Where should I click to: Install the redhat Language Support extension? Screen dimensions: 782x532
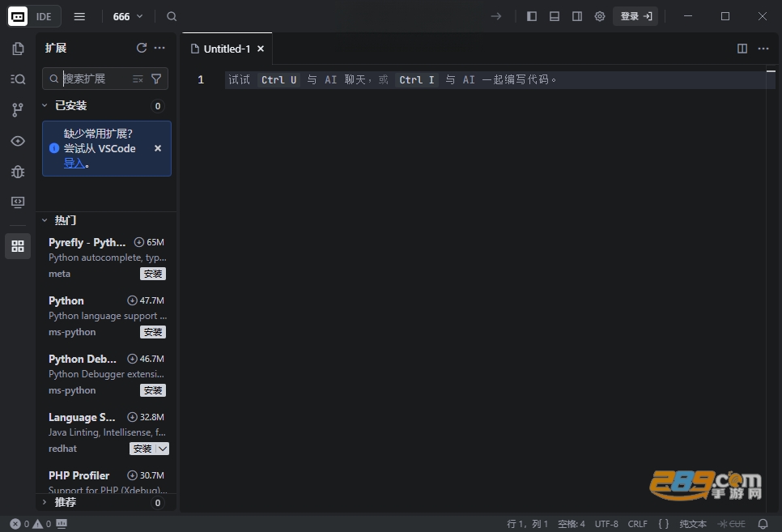click(142, 449)
